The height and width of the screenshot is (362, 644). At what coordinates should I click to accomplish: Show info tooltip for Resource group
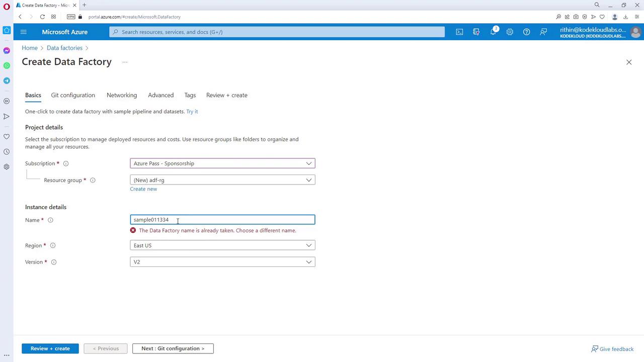[x=93, y=180]
